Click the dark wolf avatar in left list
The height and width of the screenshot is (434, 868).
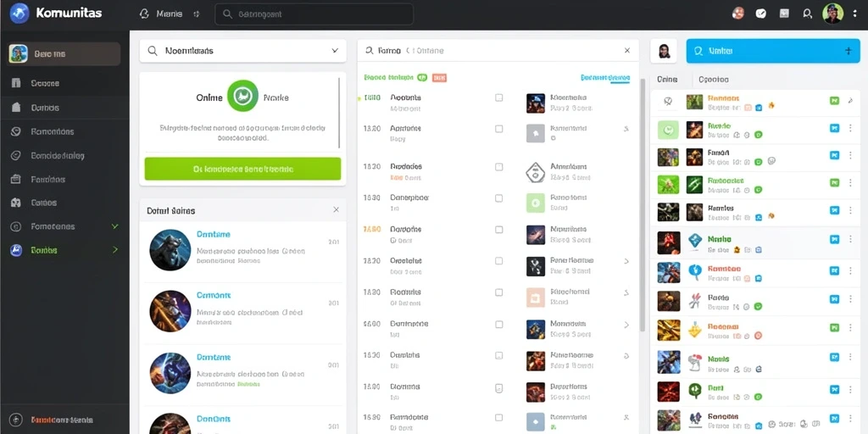170,250
